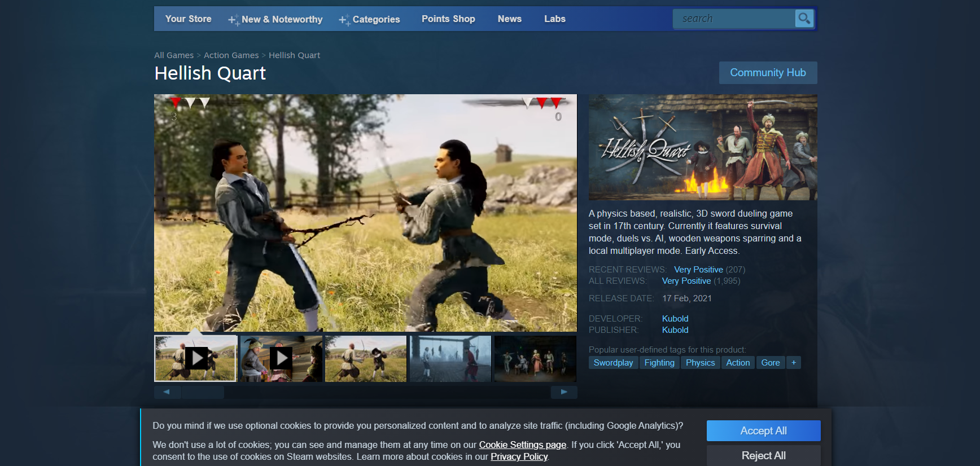The width and height of the screenshot is (980, 466).
Task: View recent reviews Very Positive
Action: pos(698,270)
